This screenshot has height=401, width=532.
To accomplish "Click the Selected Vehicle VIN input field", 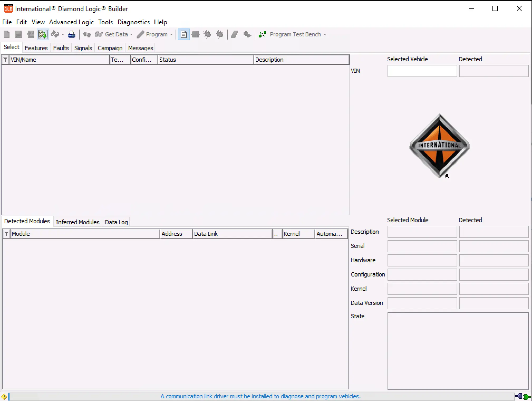I will 422,71.
